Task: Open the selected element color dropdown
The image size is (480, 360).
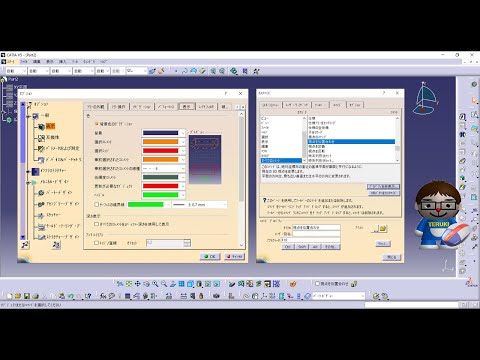Action: tap(183, 142)
